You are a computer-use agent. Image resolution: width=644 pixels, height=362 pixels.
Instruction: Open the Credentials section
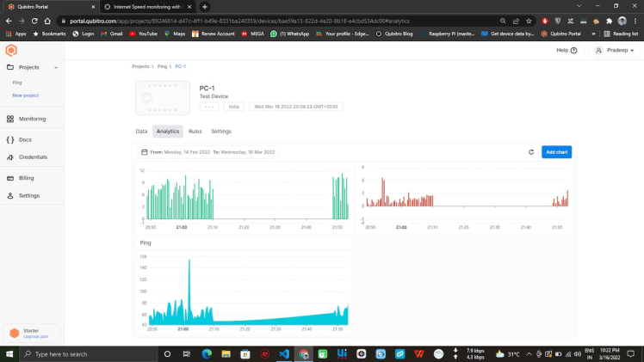[x=33, y=157]
